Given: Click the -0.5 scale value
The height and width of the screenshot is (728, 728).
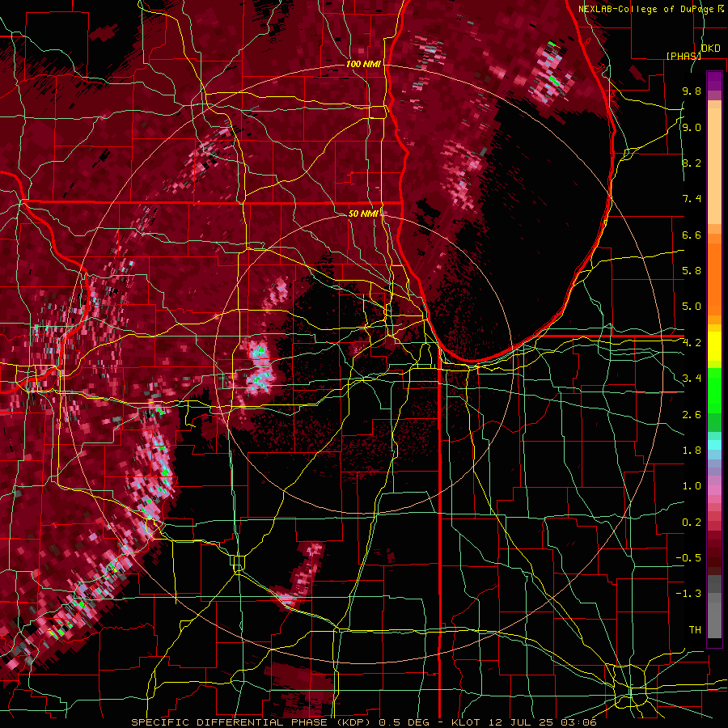Looking at the screenshot, I should [x=688, y=558].
